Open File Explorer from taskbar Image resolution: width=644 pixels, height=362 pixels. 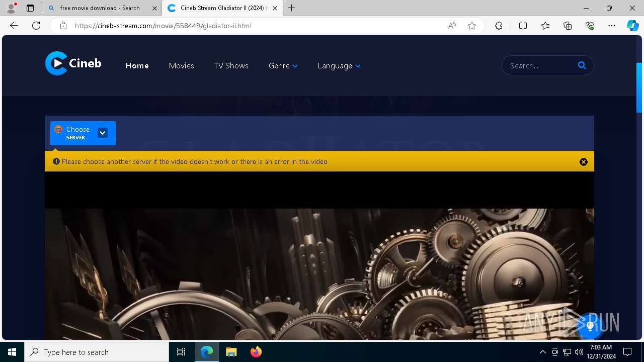pyautogui.click(x=231, y=352)
